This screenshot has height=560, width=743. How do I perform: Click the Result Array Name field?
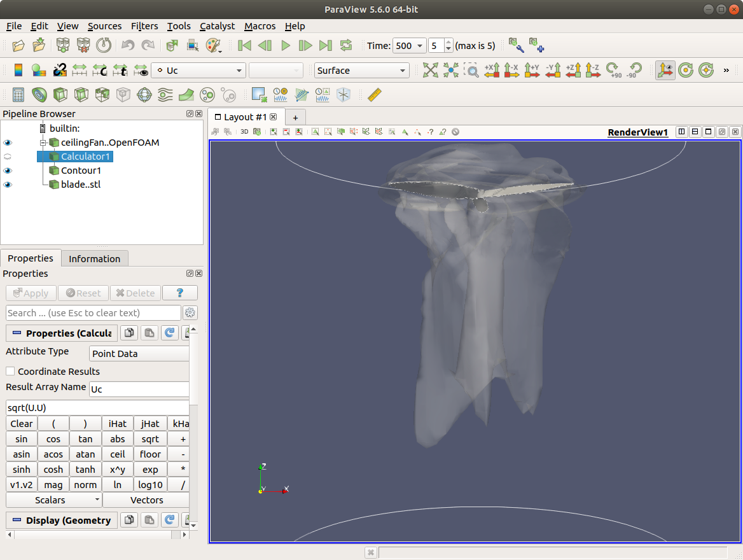(x=139, y=389)
